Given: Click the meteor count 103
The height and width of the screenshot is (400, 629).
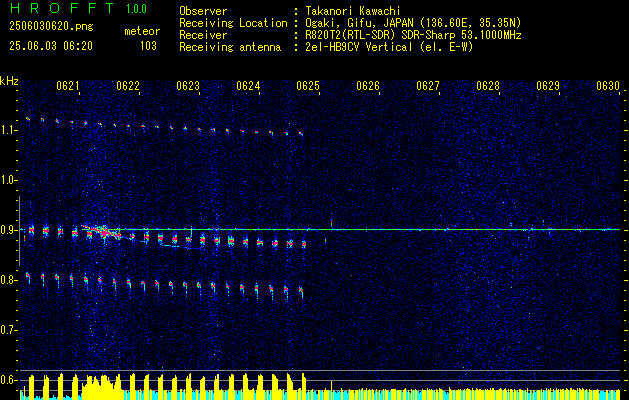Looking at the screenshot, I should click(148, 46).
